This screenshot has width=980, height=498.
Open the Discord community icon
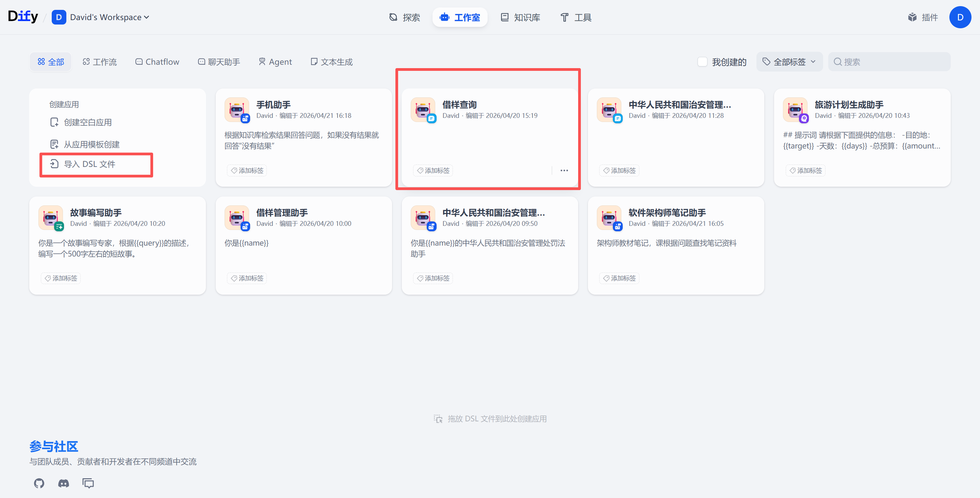[x=64, y=483]
